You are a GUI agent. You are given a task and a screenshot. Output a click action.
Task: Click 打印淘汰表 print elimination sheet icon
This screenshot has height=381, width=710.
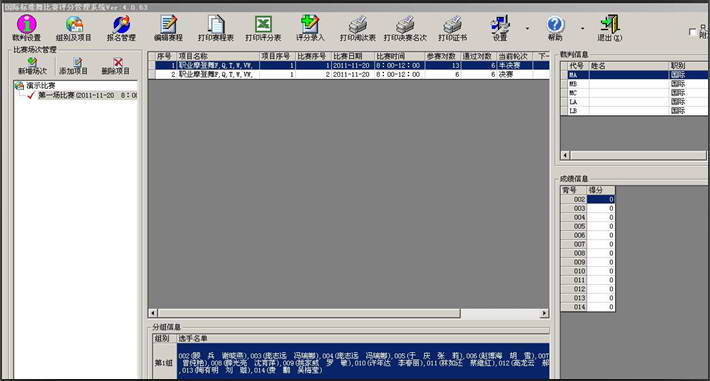pyautogui.click(x=358, y=29)
